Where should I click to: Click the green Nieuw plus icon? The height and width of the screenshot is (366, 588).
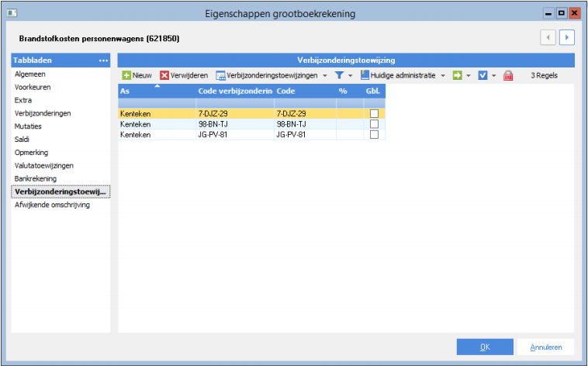click(126, 75)
